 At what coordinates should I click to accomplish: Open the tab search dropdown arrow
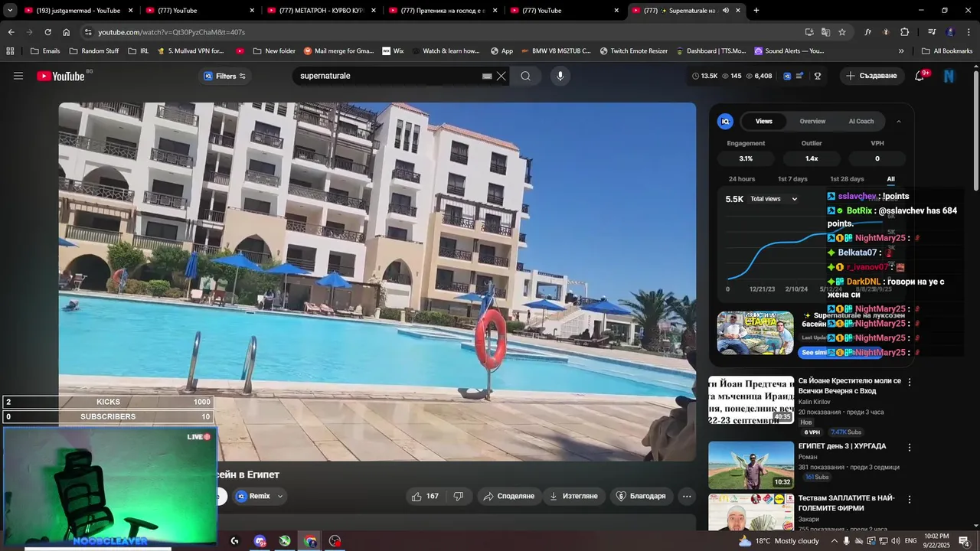coord(10,11)
